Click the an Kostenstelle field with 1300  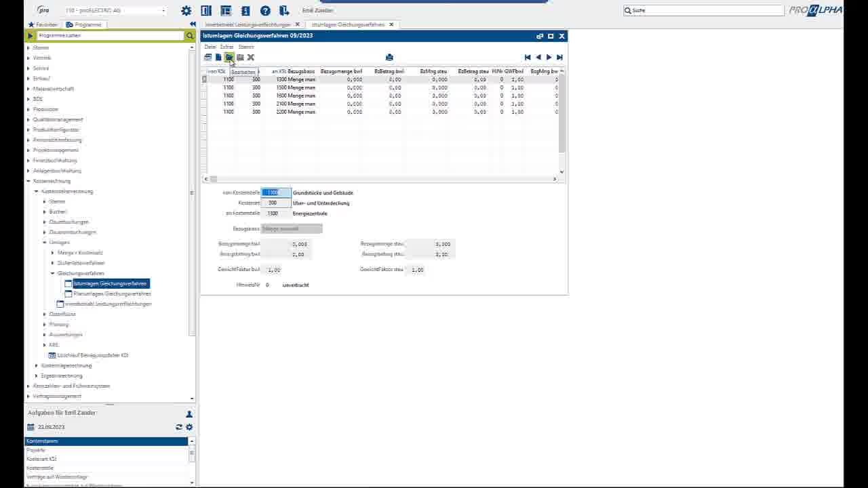[x=276, y=213]
